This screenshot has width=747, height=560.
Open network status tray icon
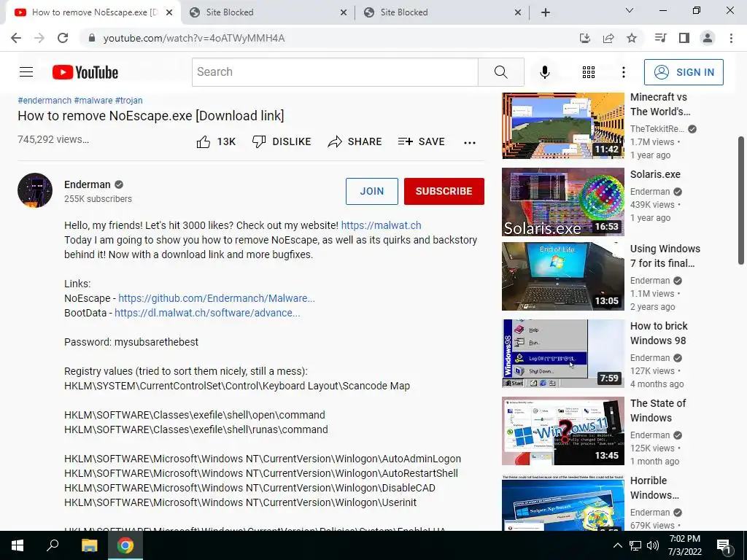(x=635, y=545)
